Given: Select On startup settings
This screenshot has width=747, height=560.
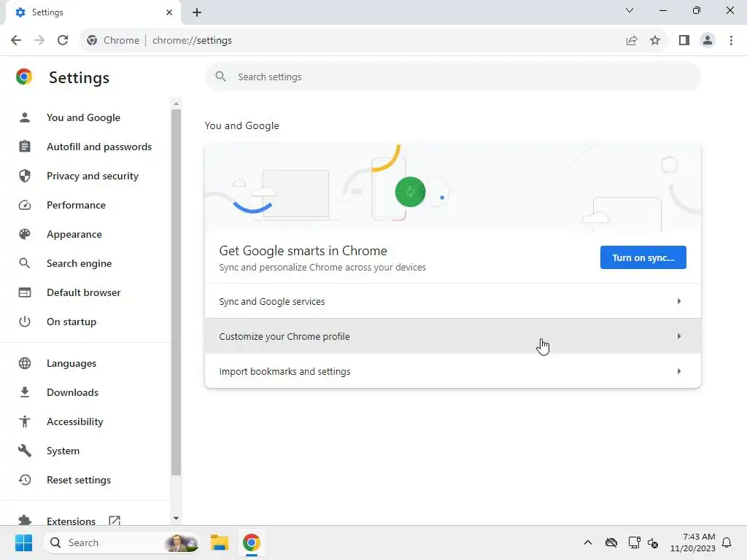Looking at the screenshot, I should 71,322.
